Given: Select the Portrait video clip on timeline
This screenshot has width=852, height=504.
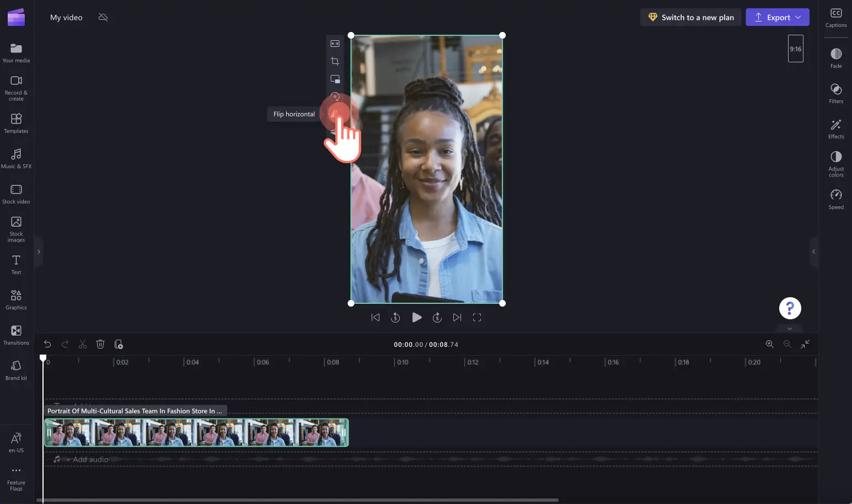Looking at the screenshot, I should (x=196, y=433).
